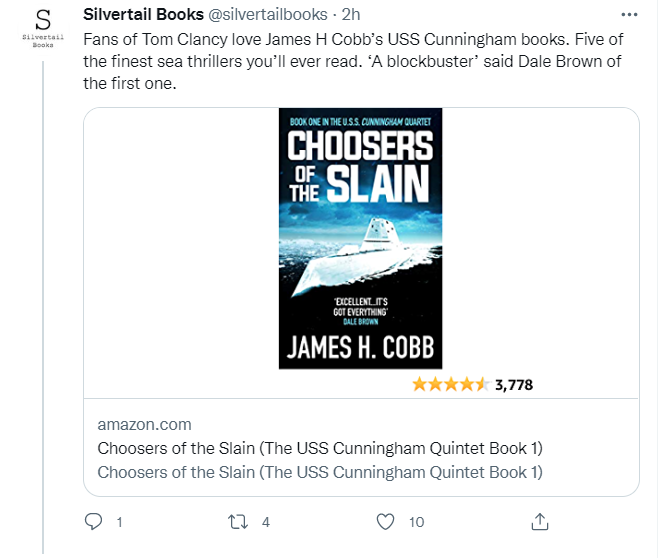Click the retweet count number 4
The width and height of the screenshot is (658, 558).
tap(266, 521)
